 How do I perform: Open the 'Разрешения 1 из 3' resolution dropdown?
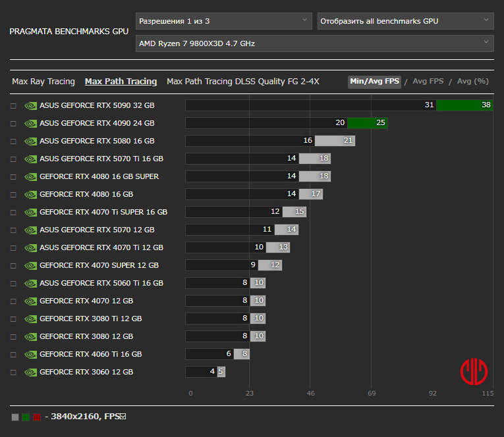(x=223, y=21)
